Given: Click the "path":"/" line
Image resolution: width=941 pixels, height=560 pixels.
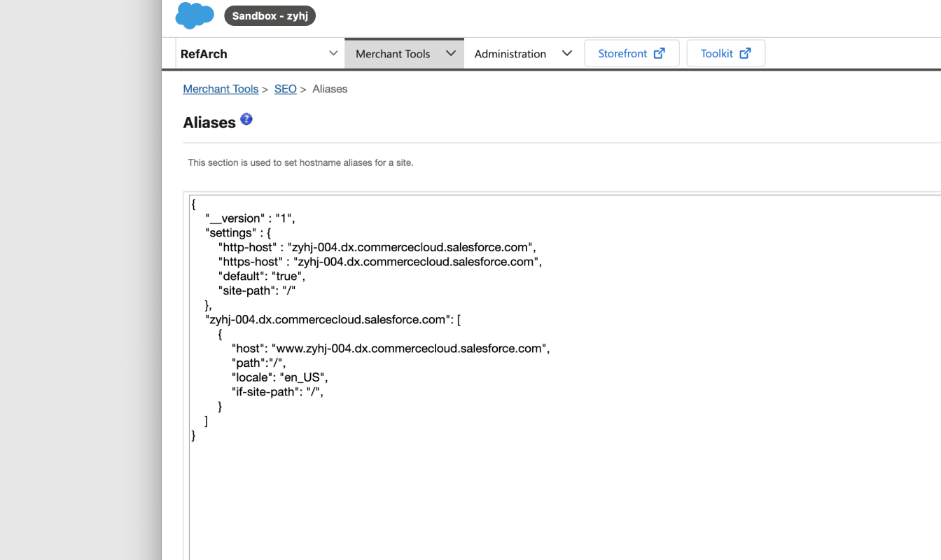Looking at the screenshot, I should point(258,363).
